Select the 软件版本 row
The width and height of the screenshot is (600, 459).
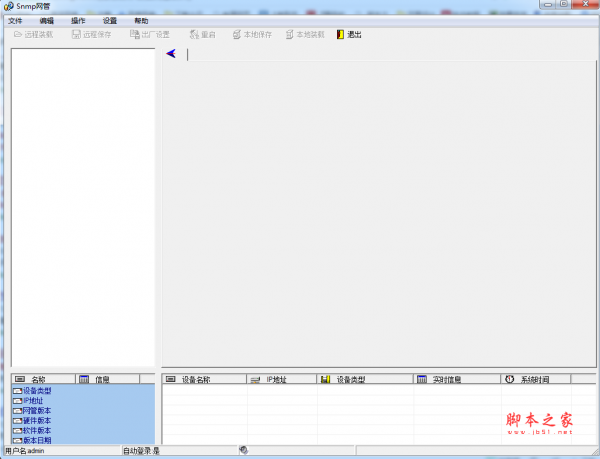[x=83, y=430]
